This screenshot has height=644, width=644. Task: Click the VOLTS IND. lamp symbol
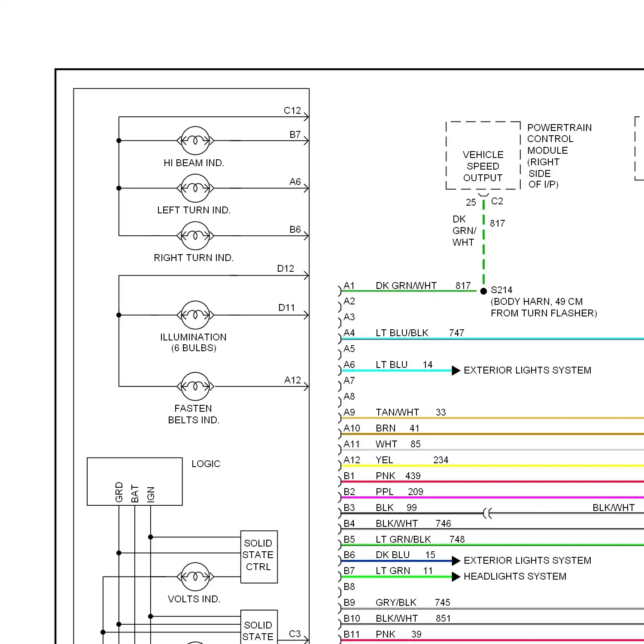(195, 577)
